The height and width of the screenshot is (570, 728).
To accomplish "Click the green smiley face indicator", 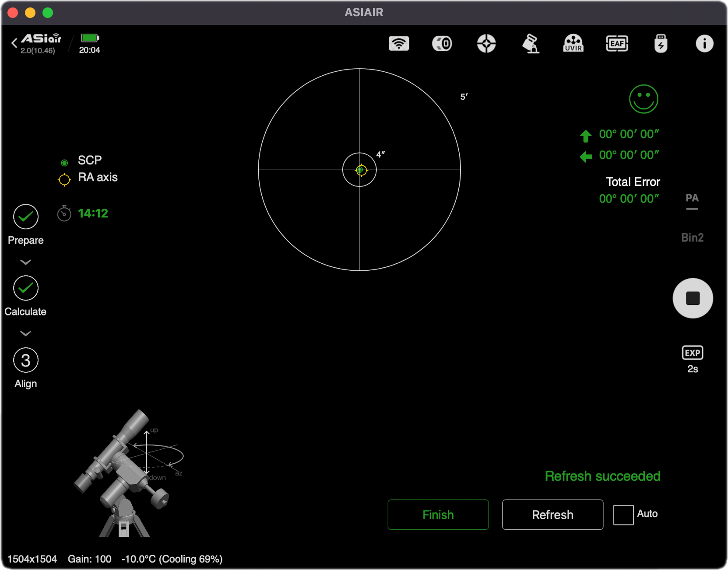I will coord(644,99).
